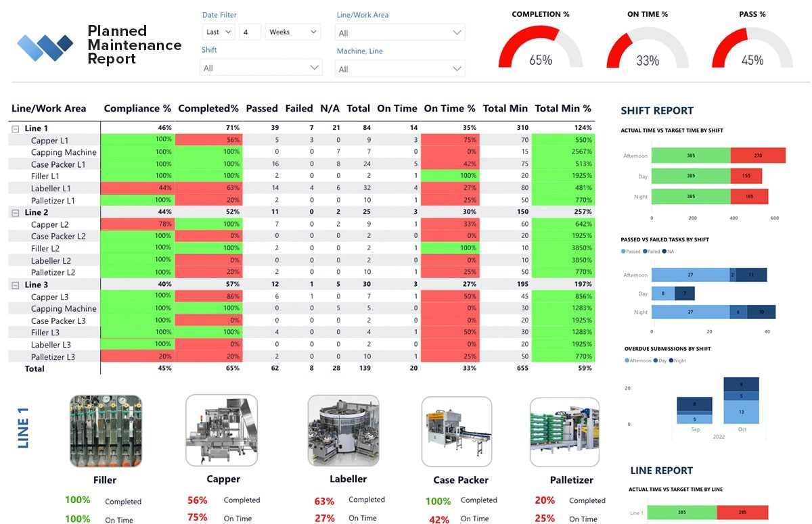812x524 pixels.
Task: Sort by Failed column header
Action: [x=299, y=108]
